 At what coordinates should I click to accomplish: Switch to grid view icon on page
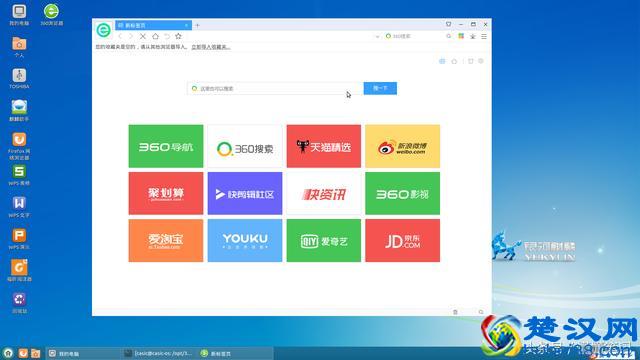point(442,61)
